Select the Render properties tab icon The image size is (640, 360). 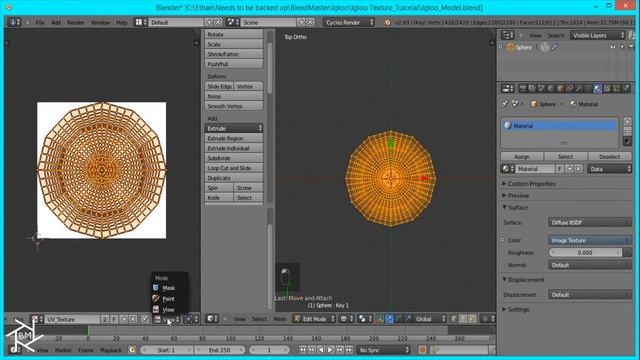point(523,88)
